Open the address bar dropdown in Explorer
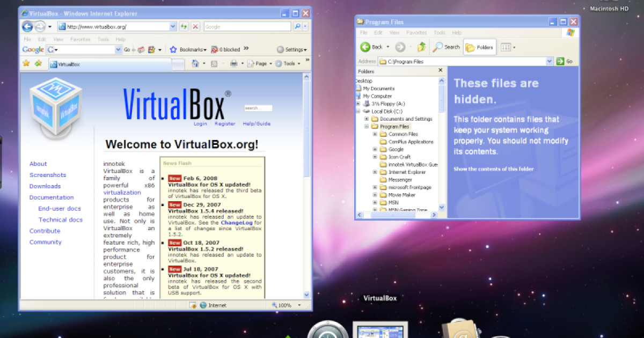The height and width of the screenshot is (338, 644). click(550, 61)
